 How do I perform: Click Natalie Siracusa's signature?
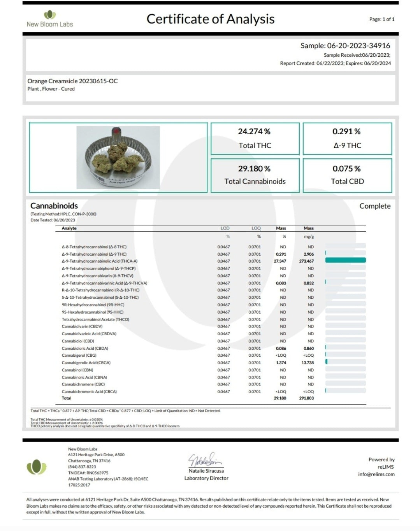(205, 459)
